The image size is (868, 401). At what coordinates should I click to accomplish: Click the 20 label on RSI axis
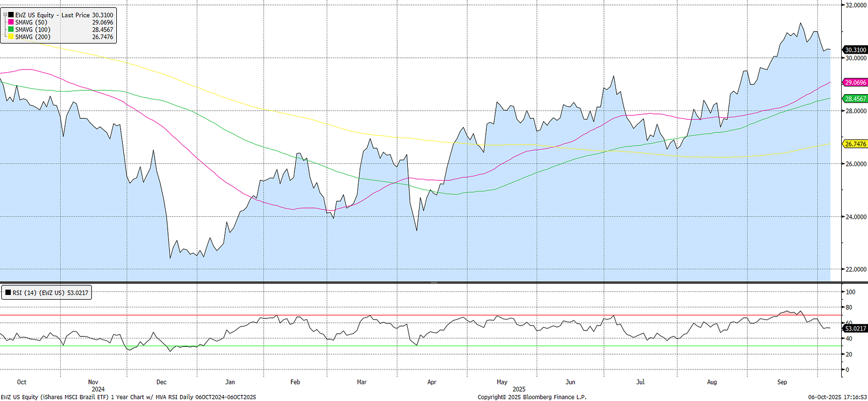[850, 354]
